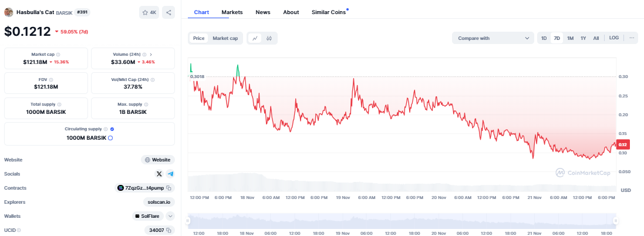Open the About tab
The image size is (644, 236).
[x=291, y=12]
